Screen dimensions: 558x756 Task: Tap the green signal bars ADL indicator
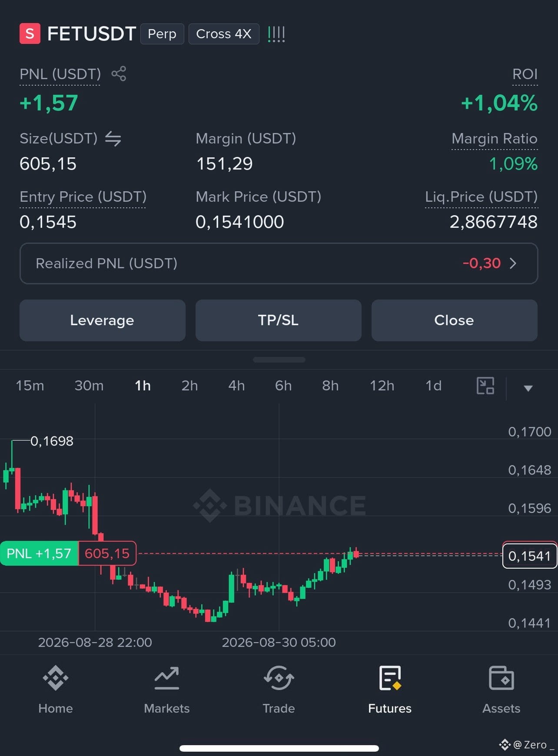[276, 34]
